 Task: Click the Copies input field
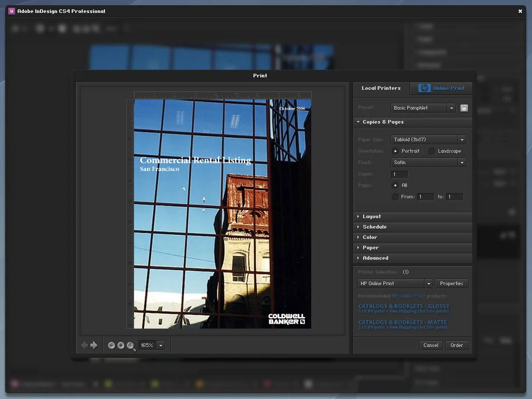[x=400, y=175]
